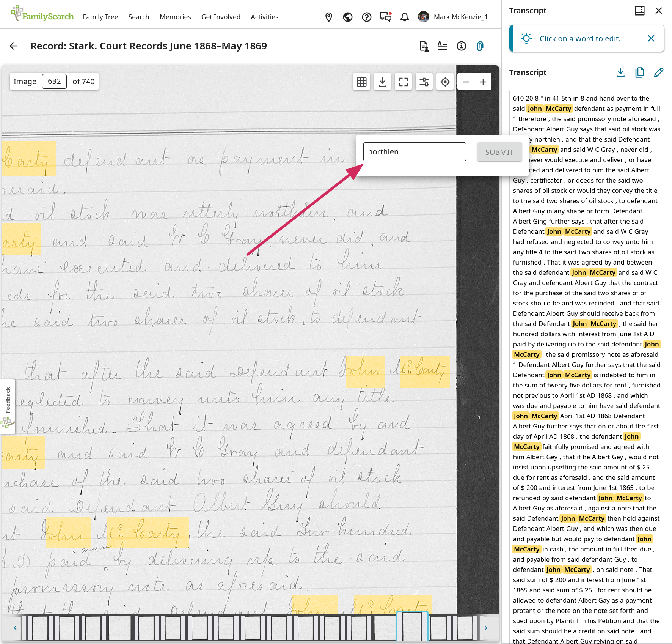Open the help question mark icon

(367, 17)
